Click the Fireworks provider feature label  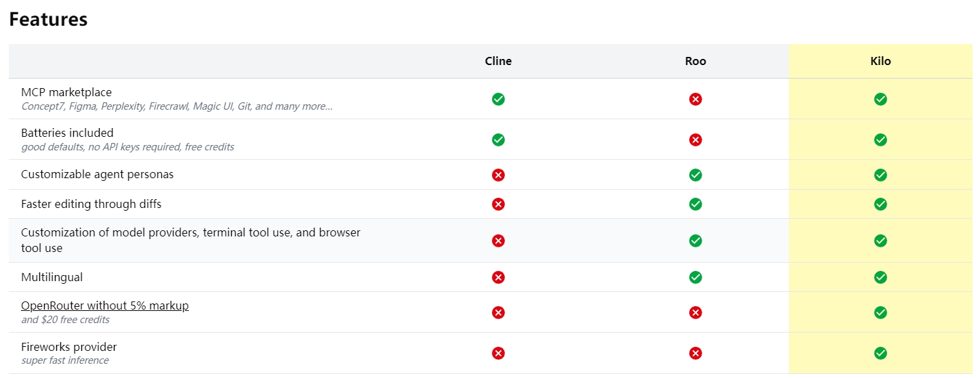coord(69,347)
